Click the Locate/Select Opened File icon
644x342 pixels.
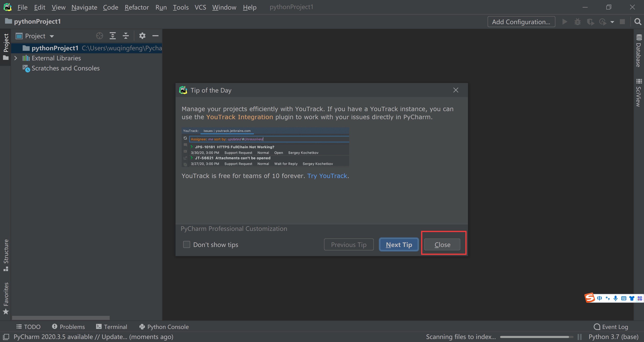[99, 36]
